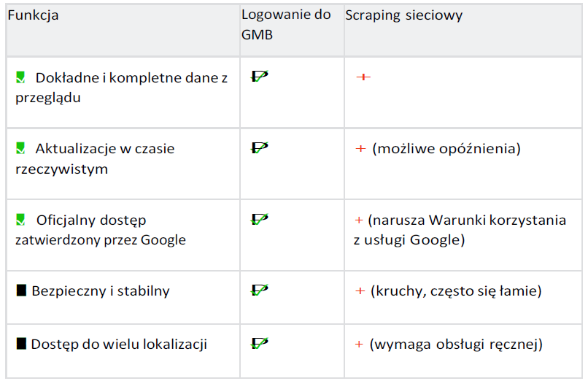This screenshot has height=381, width=588.
Task: Select the "Funkcja" column header
Action: coord(34,15)
